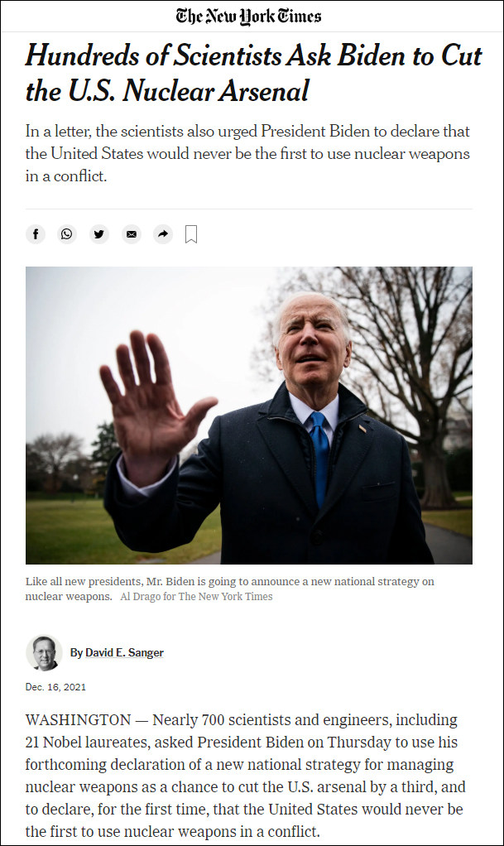The image size is (504, 846).
Task: Open more share options via arrow icon
Action: click(163, 234)
